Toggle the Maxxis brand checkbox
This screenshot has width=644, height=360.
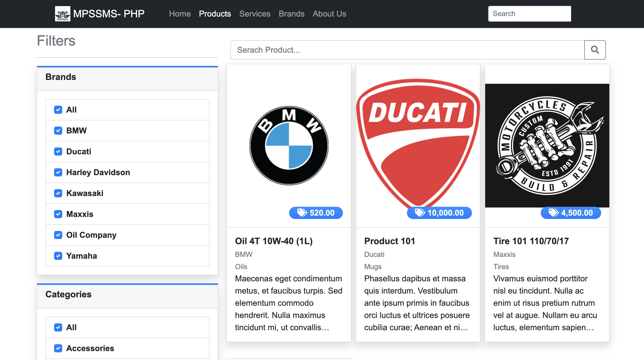(58, 214)
